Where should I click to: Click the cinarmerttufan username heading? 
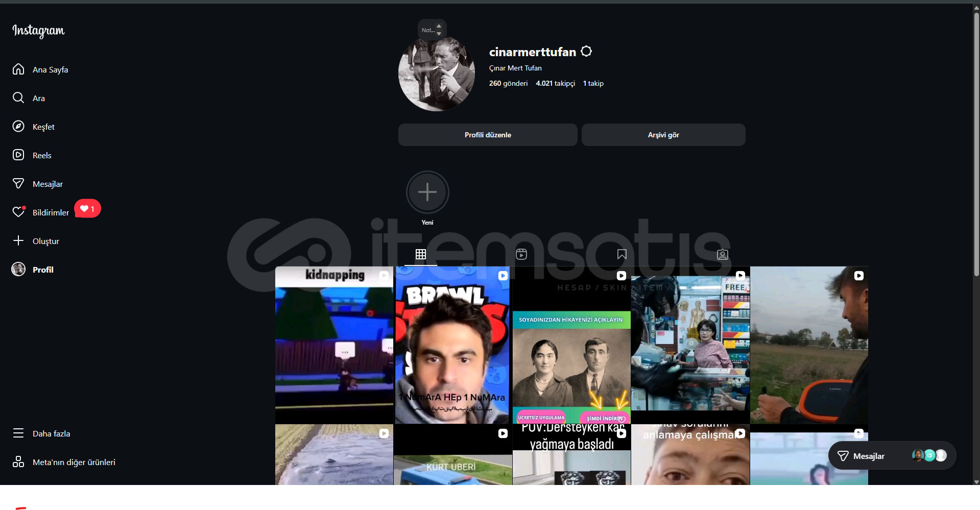[533, 52]
